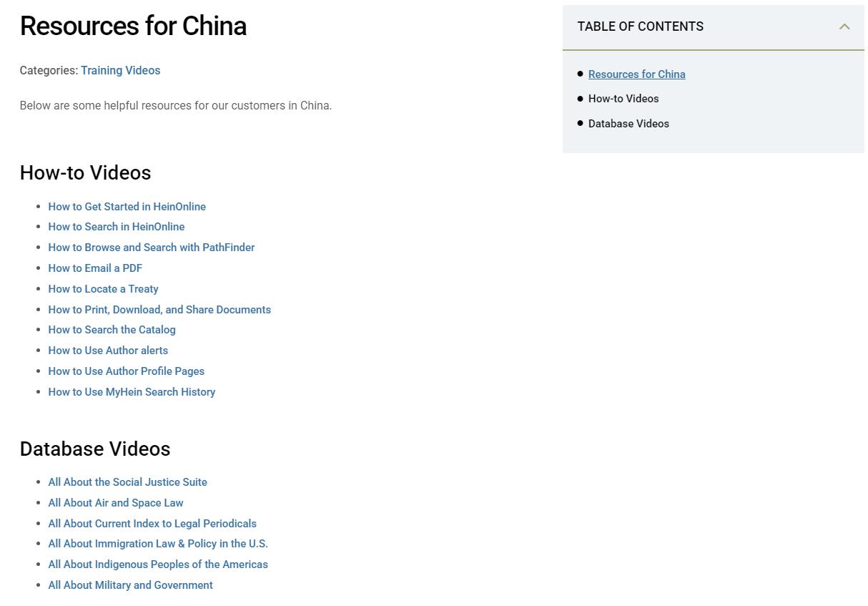Open All About Current Index to Legal Periodicals
Screen dimensions: 868x606
(x=152, y=524)
